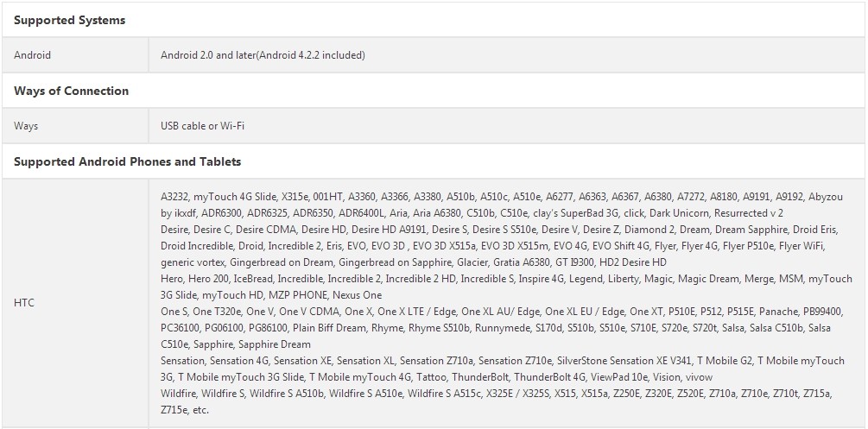Click the line starting 'A3232, myTouch 4G Slide'

pos(502,197)
